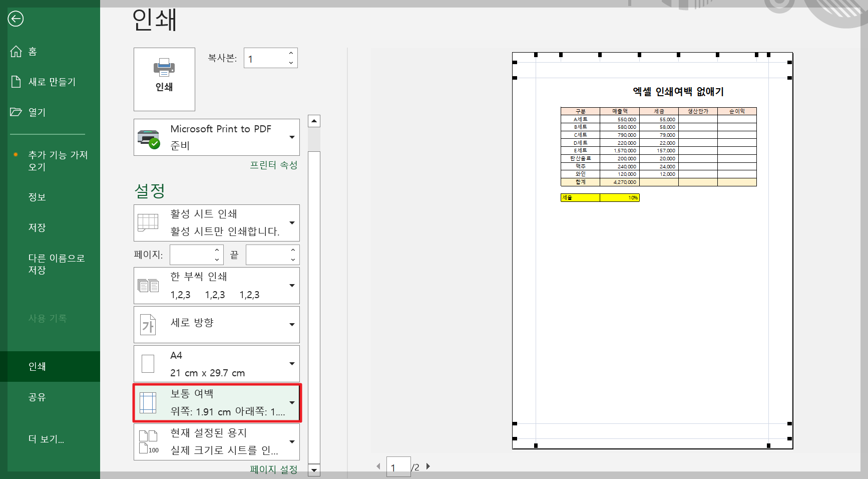Click the margins icon next to 보통 여백
Screen dimensions: 868x479
coord(148,402)
